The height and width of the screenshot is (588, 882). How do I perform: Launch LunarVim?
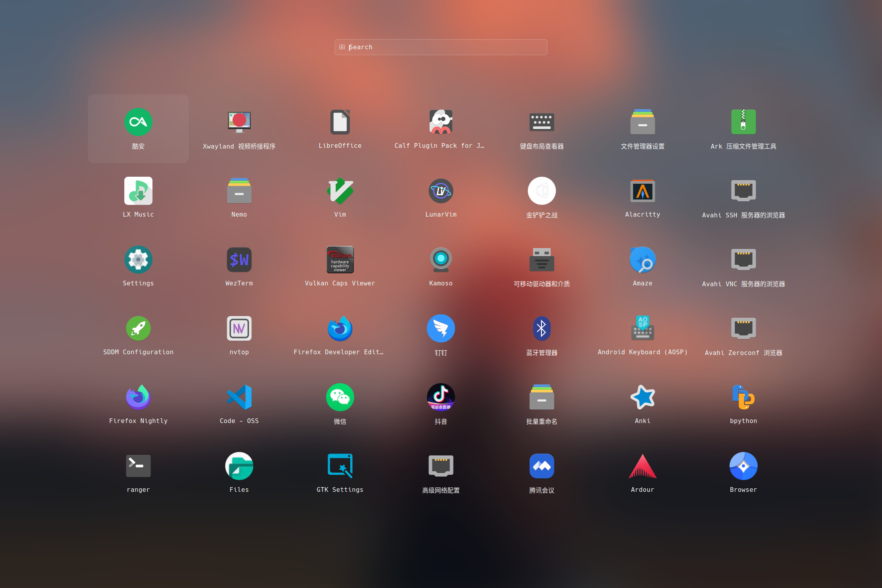click(441, 191)
